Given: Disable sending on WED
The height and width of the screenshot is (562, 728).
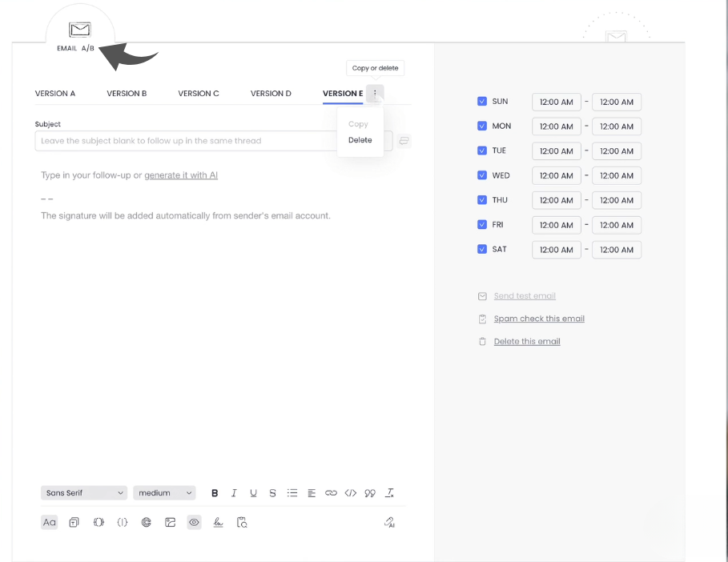Looking at the screenshot, I should click(x=482, y=175).
